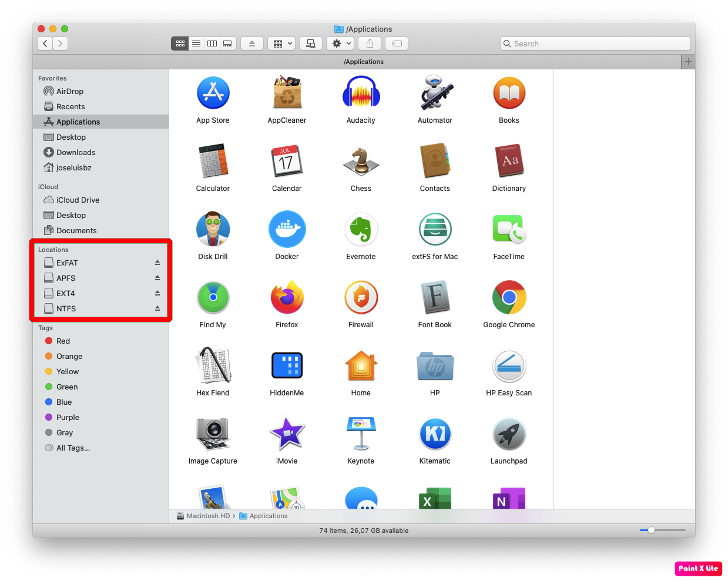Image resolution: width=728 pixels, height=581 pixels.
Task: Open the Audacity app icon
Action: click(x=361, y=93)
